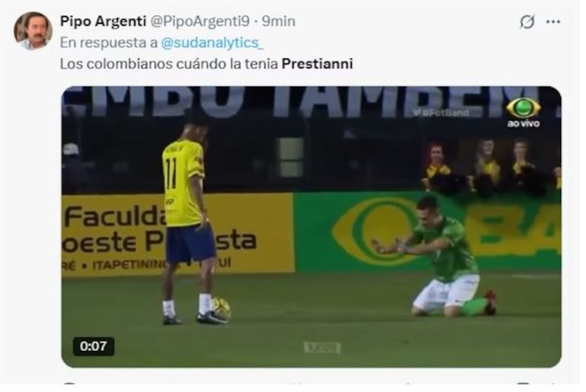The width and height of the screenshot is (586, 392).
Task: Open the @sudanalytics_ mention link
Action: (x=212, y=43)
